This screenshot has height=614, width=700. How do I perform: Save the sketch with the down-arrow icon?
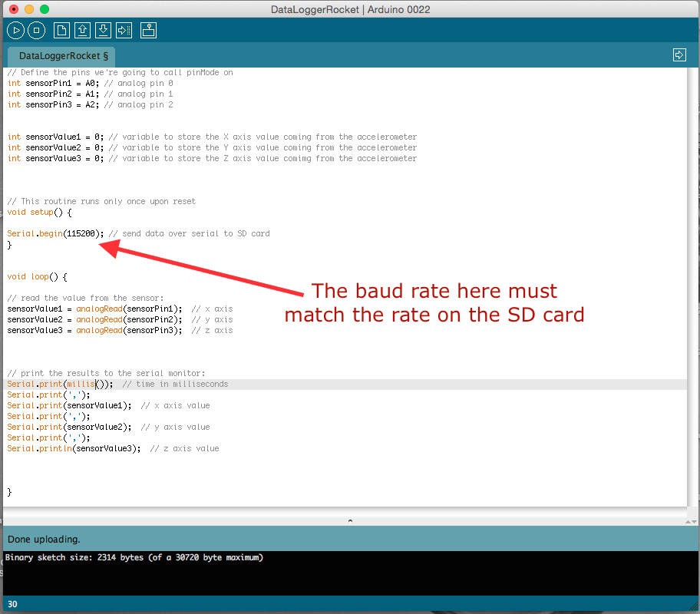coord(103,31)
